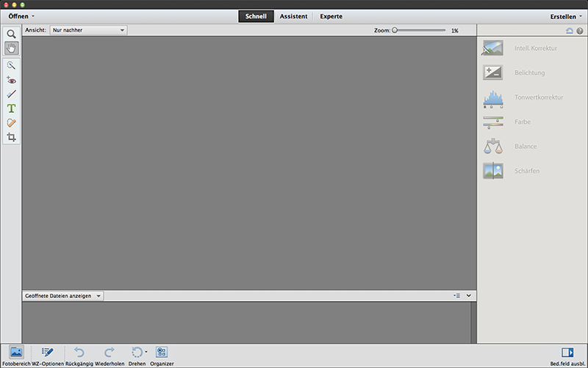Click the Belichtung label

click(x=529, y=73)
